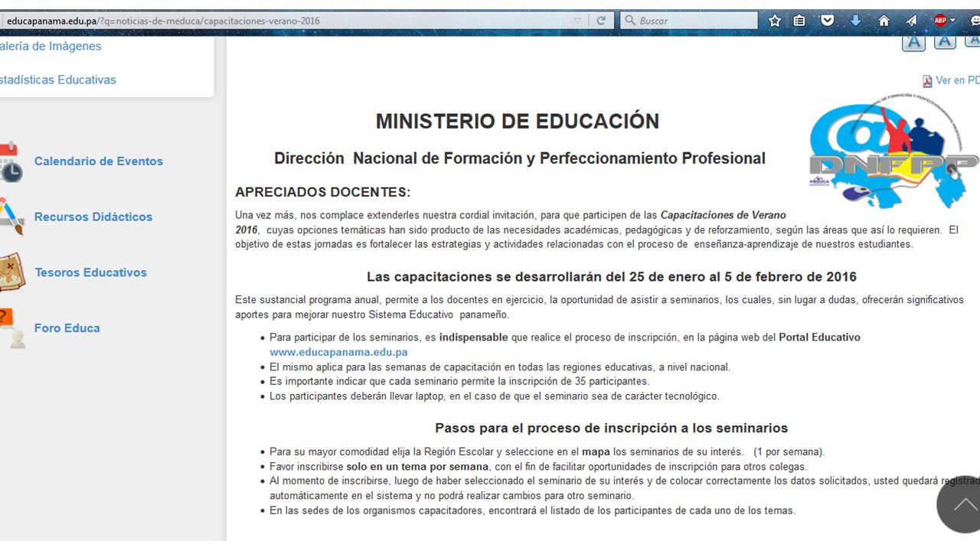Open Estadísticas Educativas sidebar link
980x551 pixels.
point(57,80)
